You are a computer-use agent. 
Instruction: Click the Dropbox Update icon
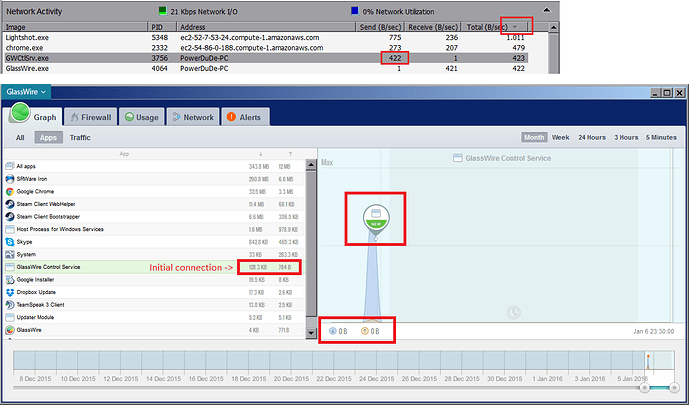[x=9, y=292]
